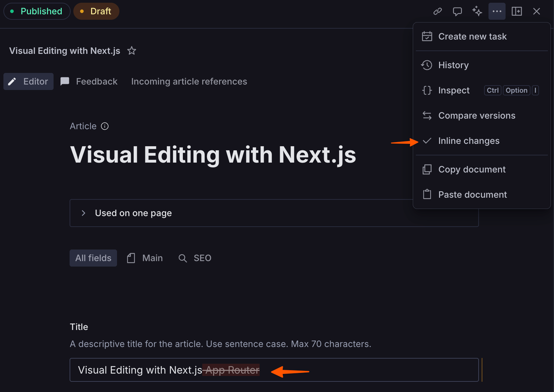The image size is (554, 392).
Task: Click the title description help text
Action: (220, 344)
